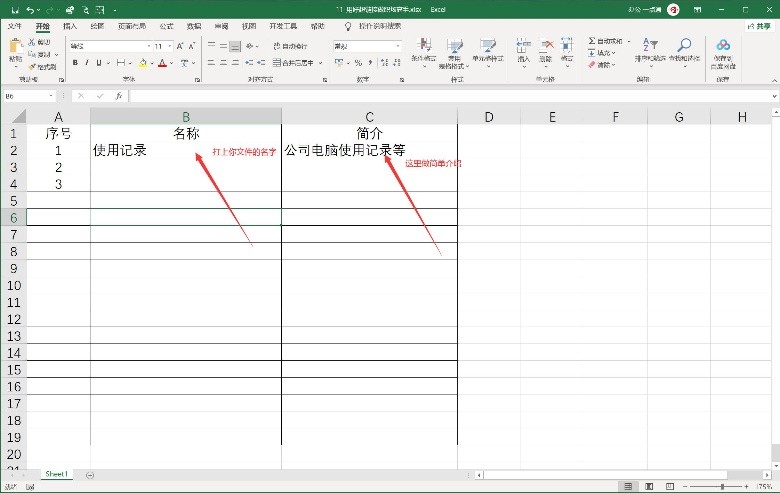Click the Cell Styles icon
780x493 pixels.
click(488, 46)
